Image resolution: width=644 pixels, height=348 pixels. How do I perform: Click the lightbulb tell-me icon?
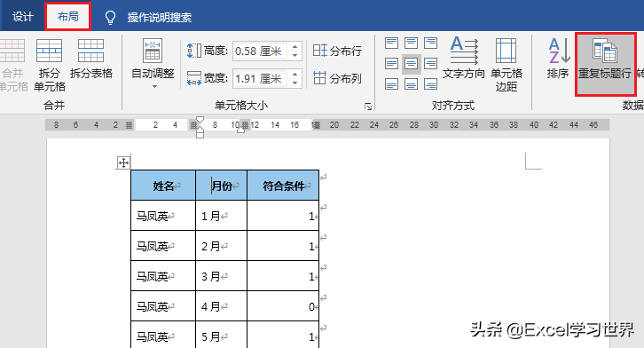click(110, 17)
